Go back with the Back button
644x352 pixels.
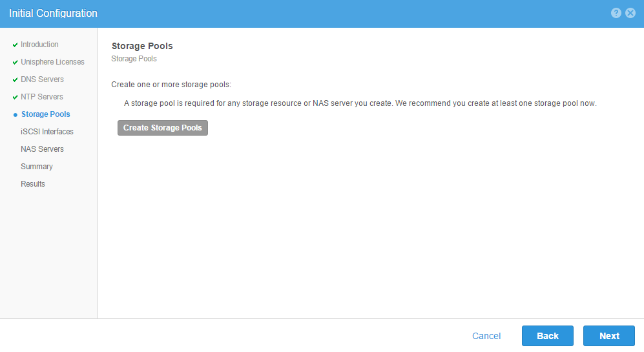click(x=548, y=336)
